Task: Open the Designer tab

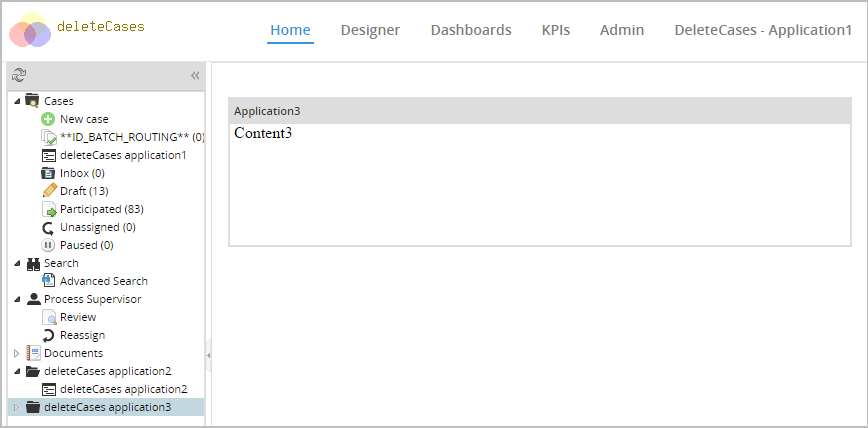Action: coord(370,30)
